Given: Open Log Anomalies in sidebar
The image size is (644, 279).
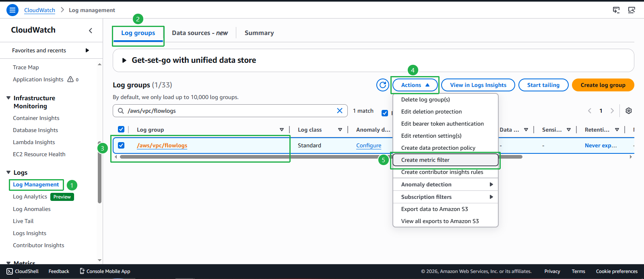Looking at the screenshot, I should pyautogui.click(x=32, y=209).
